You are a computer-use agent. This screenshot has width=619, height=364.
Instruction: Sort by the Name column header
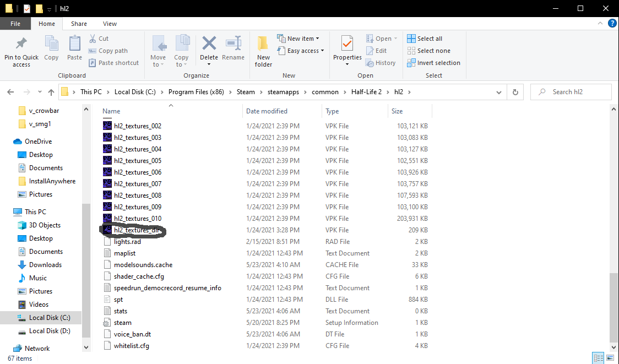(111, 111)
